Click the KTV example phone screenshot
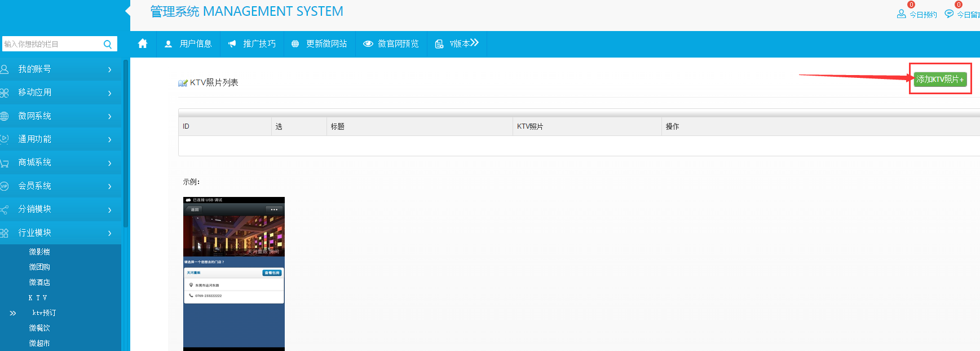 tap(233, 274)
